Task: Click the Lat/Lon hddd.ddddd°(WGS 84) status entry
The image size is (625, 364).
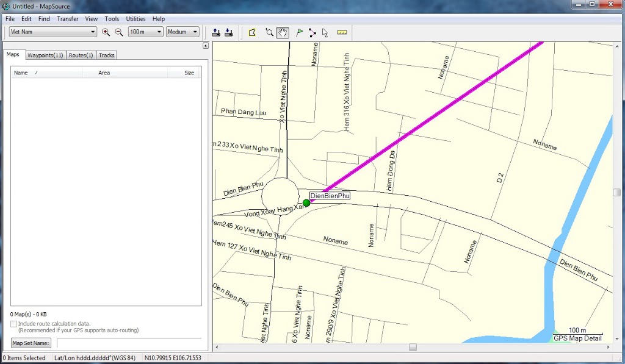Action: tap(95, 358)
